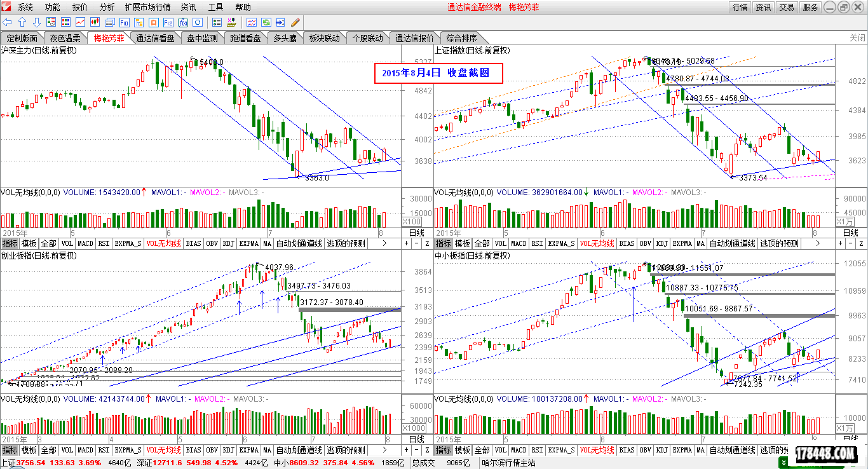Image resolution: width=868 pixels, height=469 pixels.
Task: Click the Z button in 上证指数 panel
Action: pyautogui.click(x=860, y=243)
